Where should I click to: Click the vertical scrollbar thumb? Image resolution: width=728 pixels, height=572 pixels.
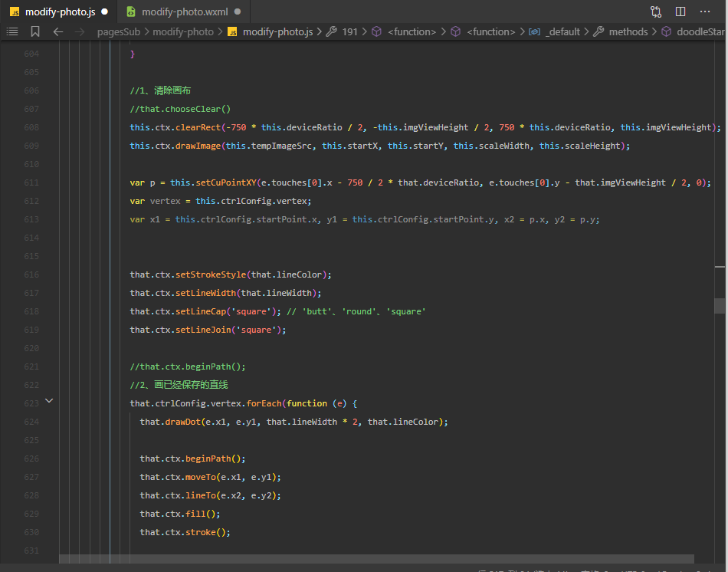pos(719,306)
